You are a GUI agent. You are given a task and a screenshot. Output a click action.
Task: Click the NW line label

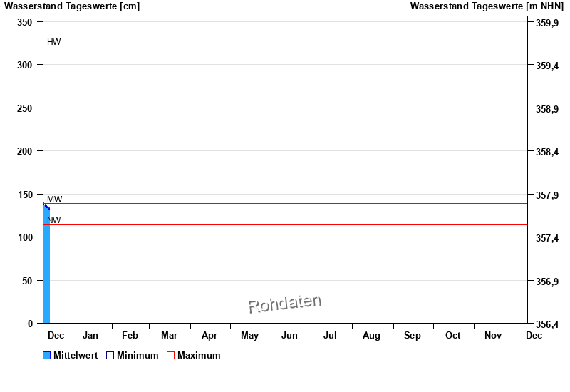[x=54, y=220]
